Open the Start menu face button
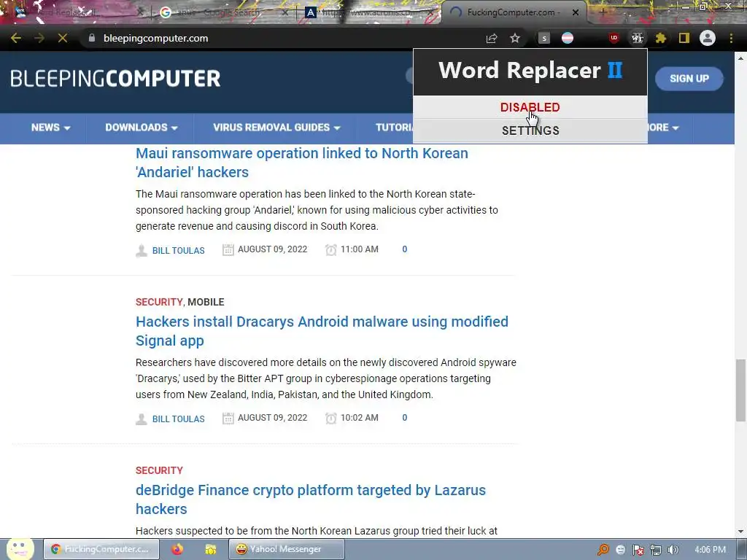 click(20, 549)
